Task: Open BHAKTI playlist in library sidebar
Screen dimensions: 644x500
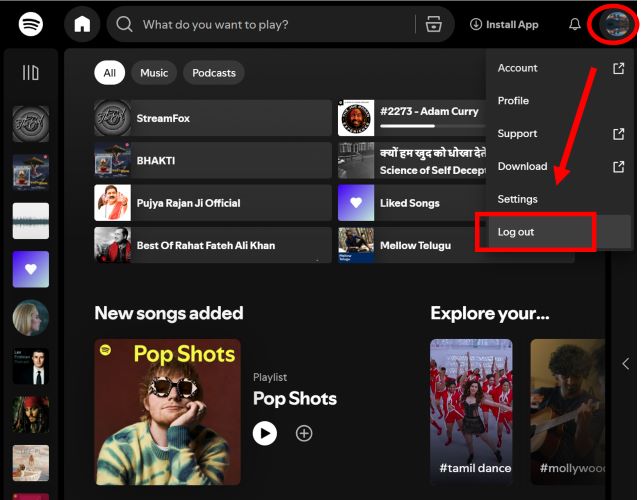Action: point(30,172)
